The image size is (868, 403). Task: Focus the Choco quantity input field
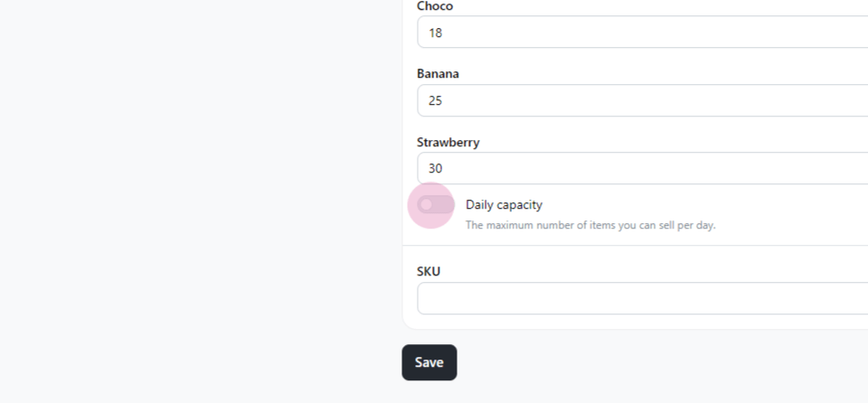(x=642, y=33)
